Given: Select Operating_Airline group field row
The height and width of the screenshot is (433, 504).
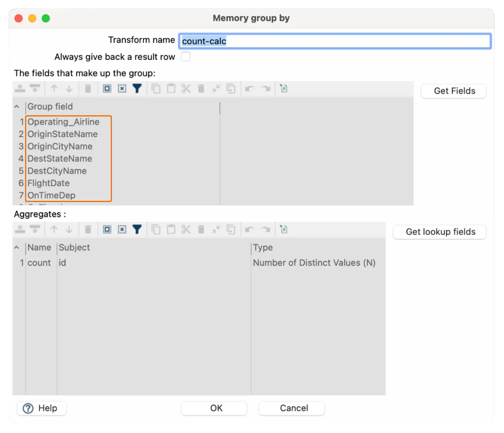Looking at the screenshot, I should [x=63, y=122].
